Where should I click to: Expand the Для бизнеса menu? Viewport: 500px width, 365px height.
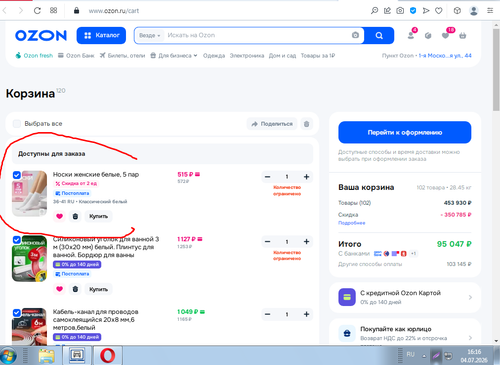coord(174,56)
